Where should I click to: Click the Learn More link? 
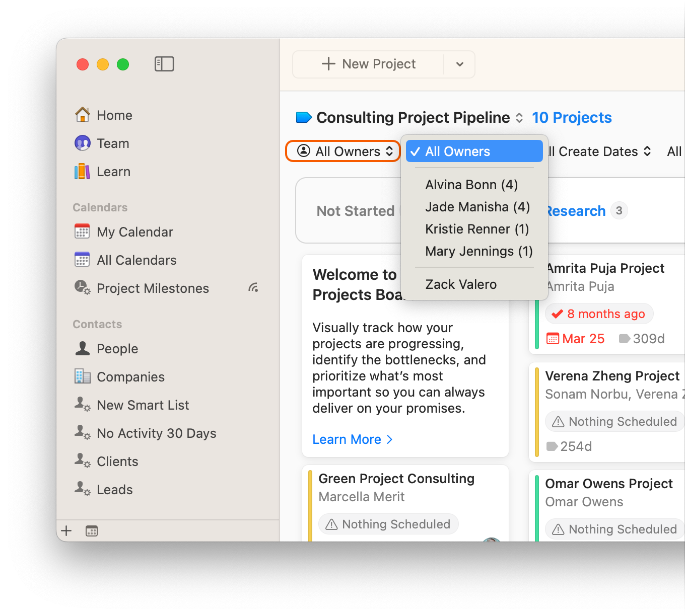[347, 439]
